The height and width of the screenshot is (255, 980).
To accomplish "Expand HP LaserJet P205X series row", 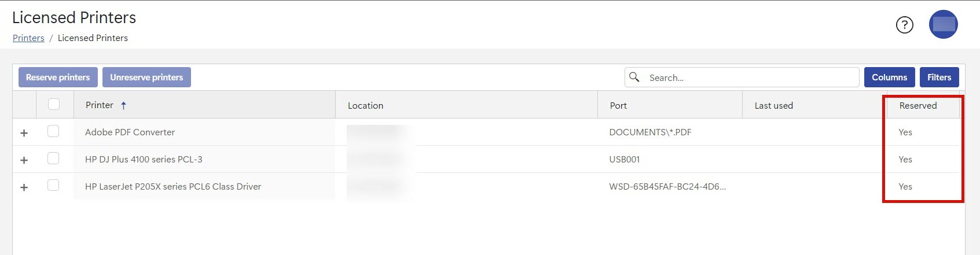I will coord(24,187).
